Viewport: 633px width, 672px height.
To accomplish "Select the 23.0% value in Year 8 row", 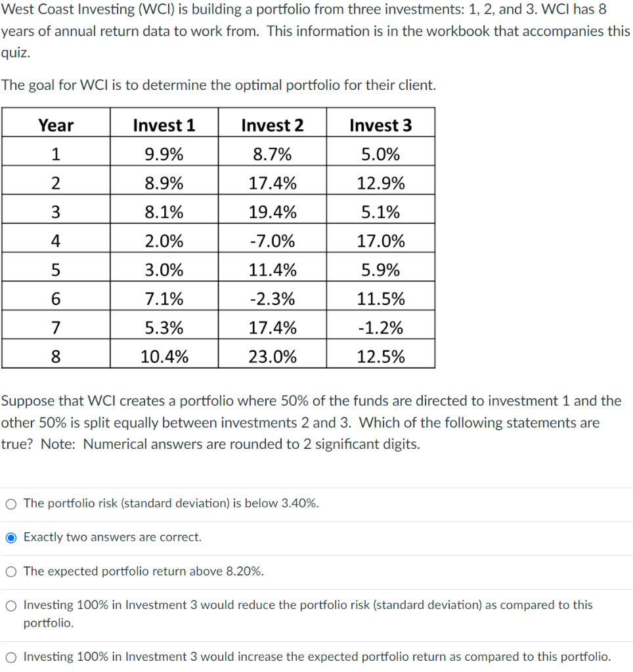I will click(272, 356).
